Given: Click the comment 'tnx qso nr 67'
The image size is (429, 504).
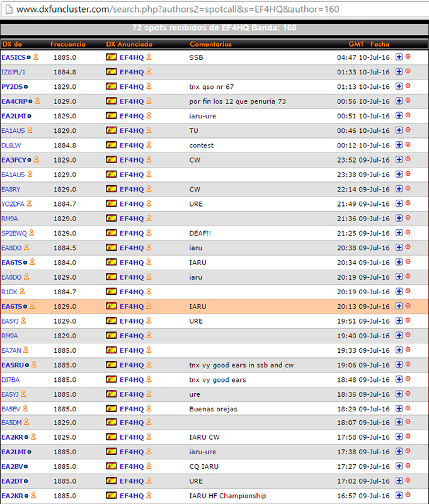Looking at the screenshot, I should click(212, 87).
